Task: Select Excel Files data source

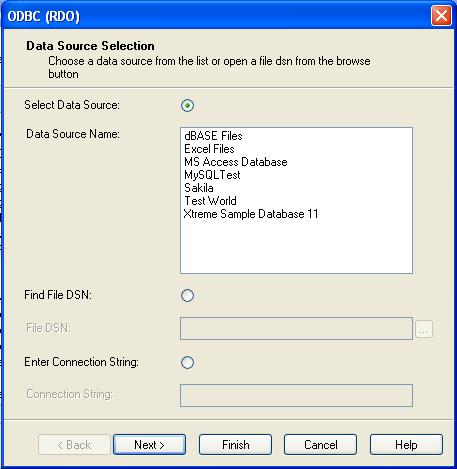Action: [x=209, y=149]
